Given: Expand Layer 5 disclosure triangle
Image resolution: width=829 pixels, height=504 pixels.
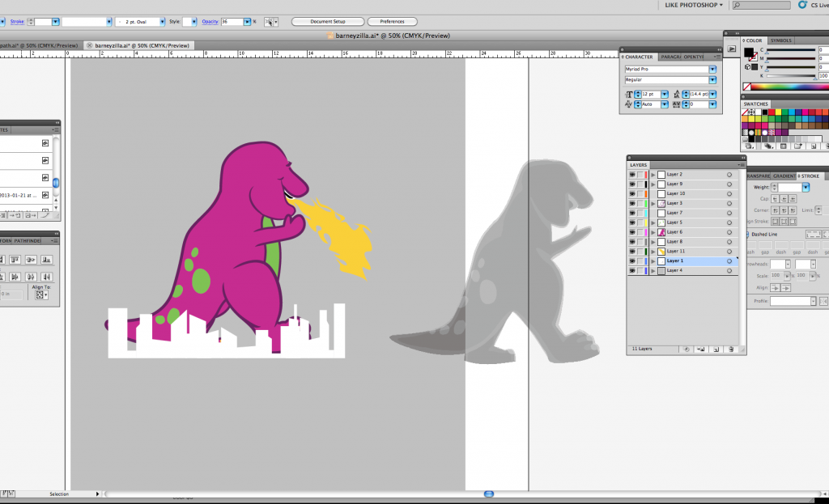Looking at the screenshot, I should pos(653,222).
